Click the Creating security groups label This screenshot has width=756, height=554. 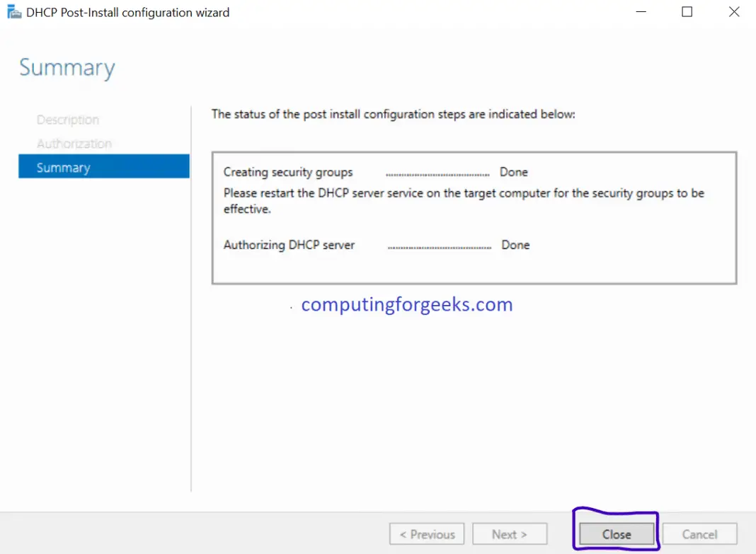pyautogui.click(x=289, y=172)
